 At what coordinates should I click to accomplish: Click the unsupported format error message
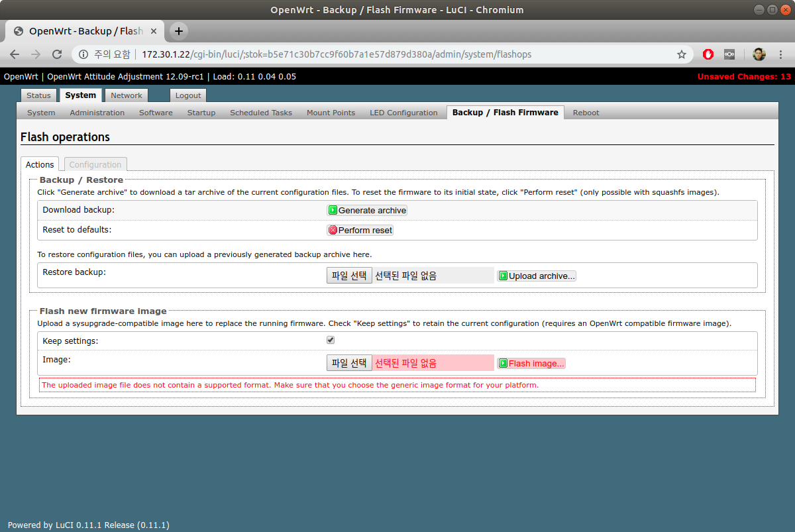pyautogui.click(x=290, y=385)
